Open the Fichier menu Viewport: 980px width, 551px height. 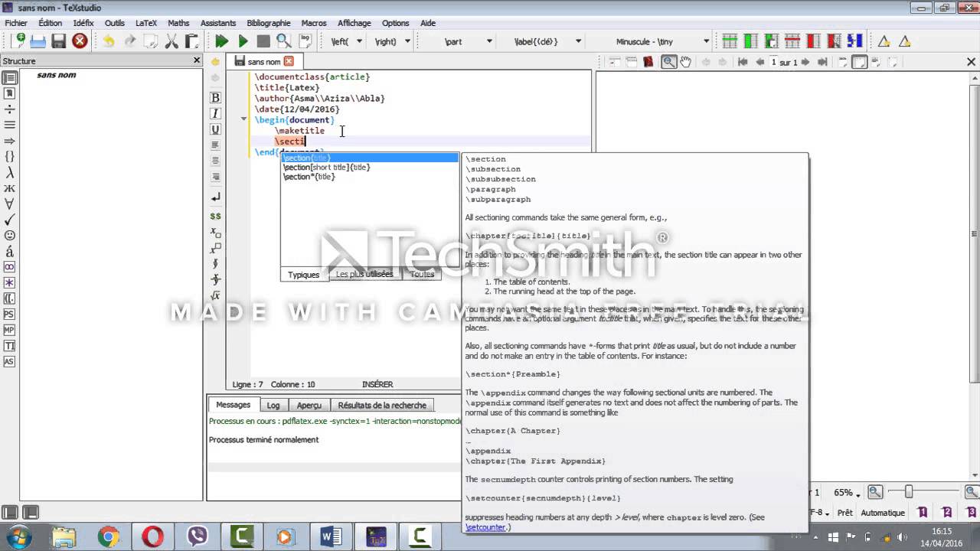click(x=16, y=23)
